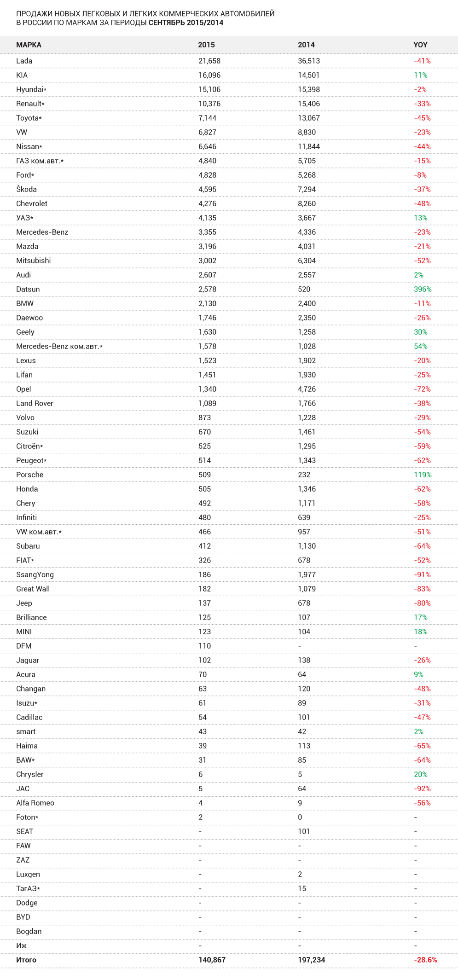
Task: Select Lada's 2014 value 36,513
Action: pyautogui.click(x=308, y=61)
